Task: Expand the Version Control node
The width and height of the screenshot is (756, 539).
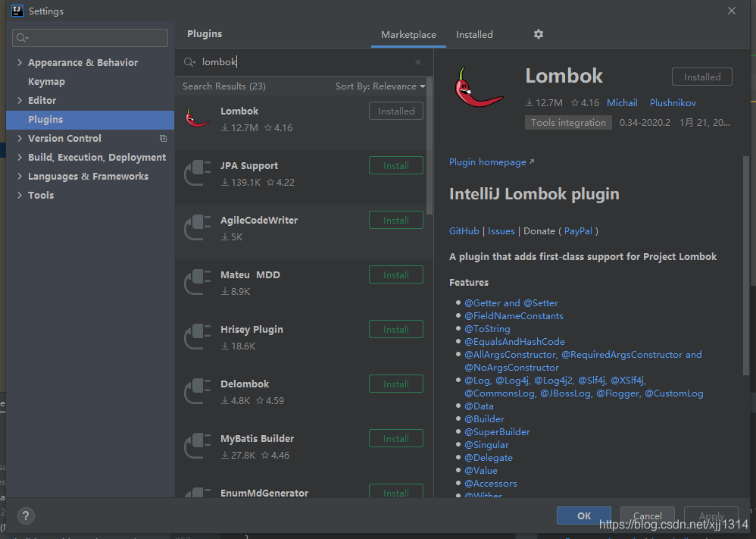Action: 20,139
